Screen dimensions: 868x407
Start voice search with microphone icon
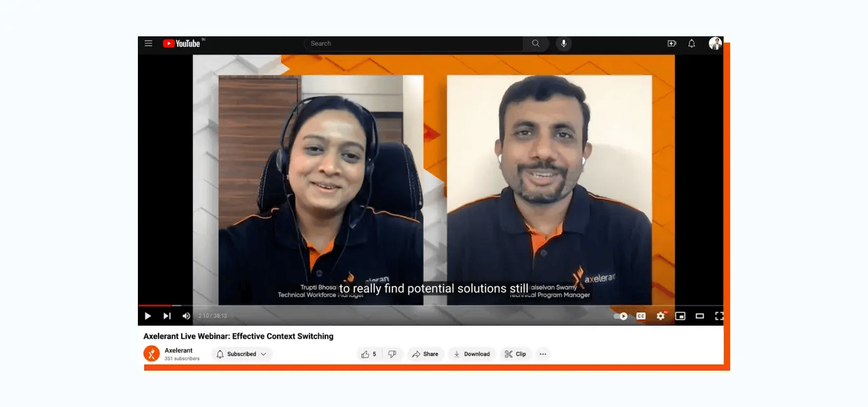click(563, 43)
